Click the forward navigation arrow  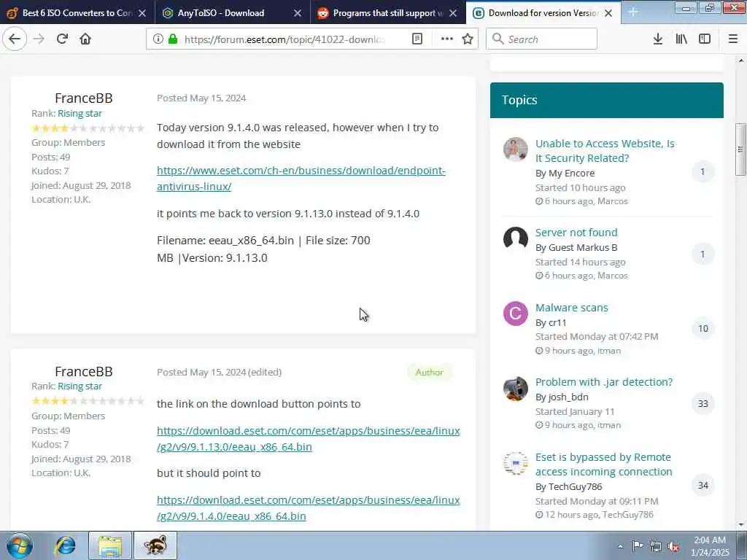tap(39, 39)
